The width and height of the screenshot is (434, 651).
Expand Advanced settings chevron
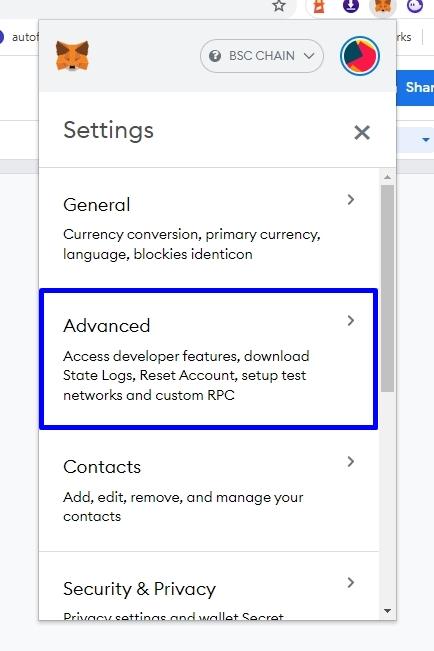click(351, 321)
